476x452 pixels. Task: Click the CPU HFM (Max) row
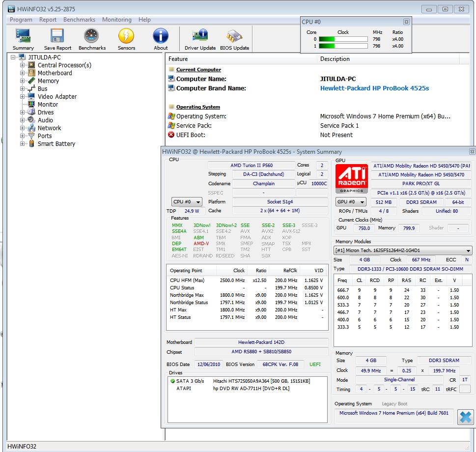pyautogui.click(x=247, y=280)
